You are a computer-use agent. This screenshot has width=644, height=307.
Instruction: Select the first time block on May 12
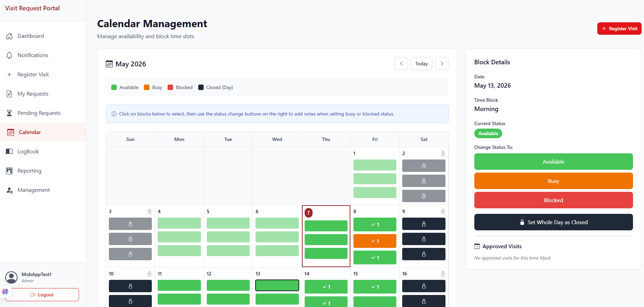tap(228, 285)
